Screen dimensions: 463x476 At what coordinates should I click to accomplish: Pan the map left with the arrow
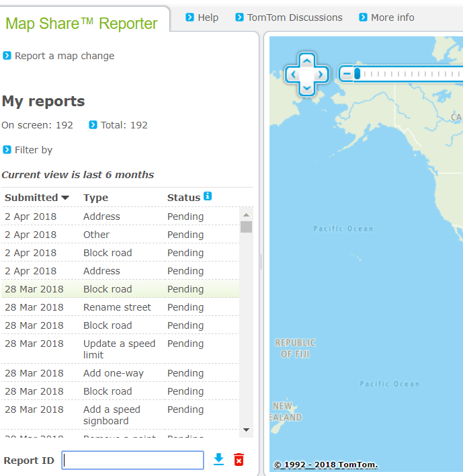point(293,75)
